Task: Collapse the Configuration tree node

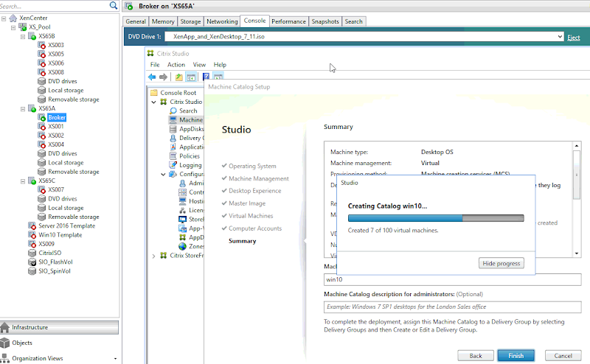Action: [163, 174]
